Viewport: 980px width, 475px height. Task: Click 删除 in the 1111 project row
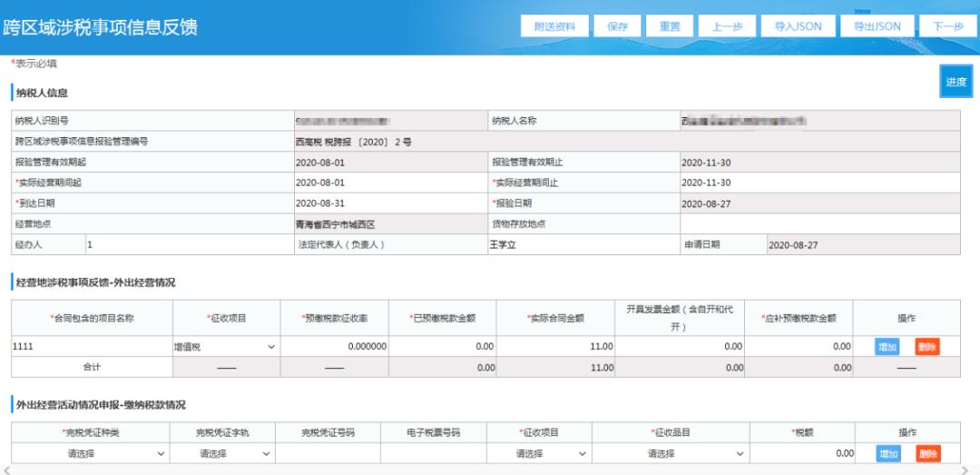click(926, 347)
